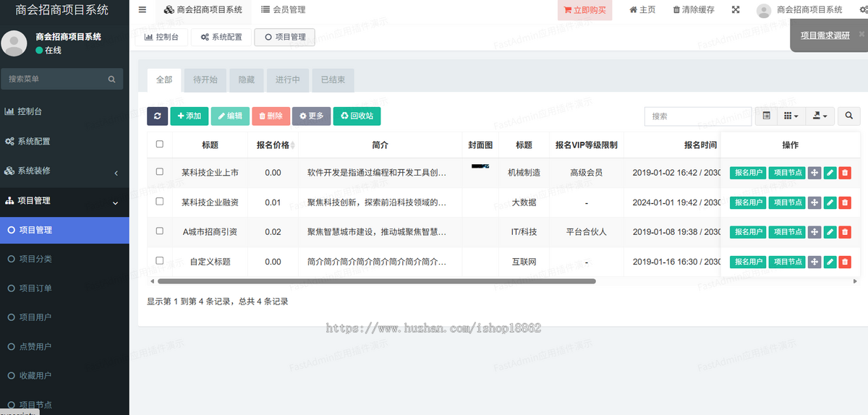Switch to 待开始 filter tab

click(205, 80)
